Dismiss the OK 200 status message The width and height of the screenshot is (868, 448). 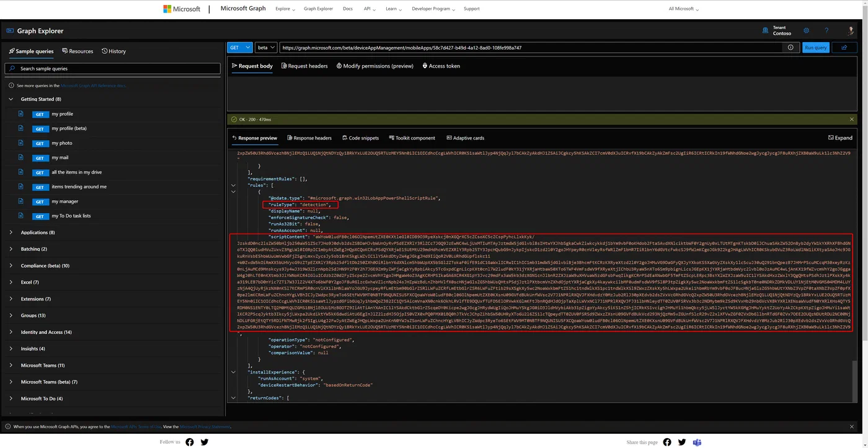851,119
